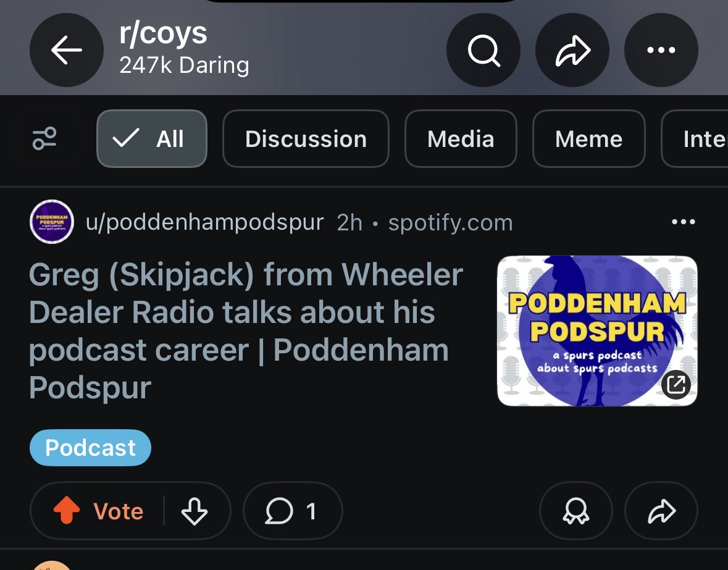Open the spotify.com source link

coord(450,222)
